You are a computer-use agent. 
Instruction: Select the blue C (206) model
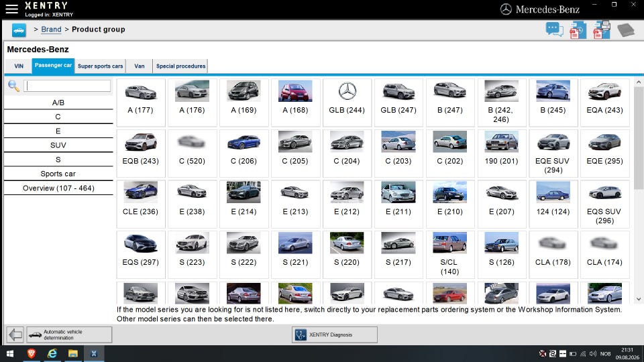tap(244, 154)
